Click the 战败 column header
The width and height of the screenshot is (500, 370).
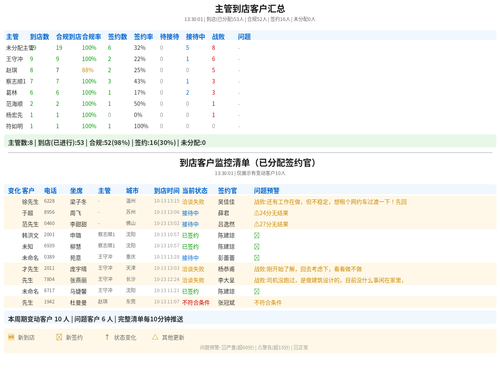click(x=218, y=37)
